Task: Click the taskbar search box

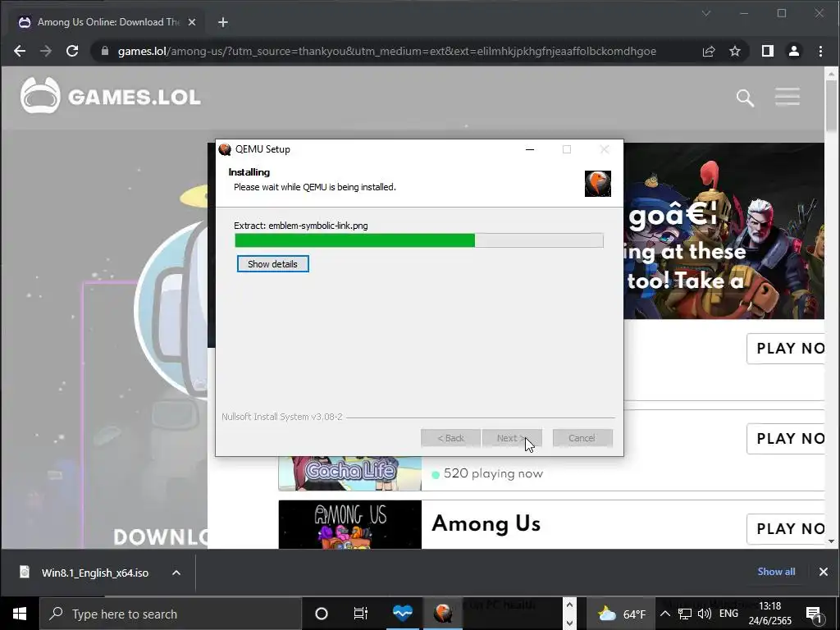Action: tap(171, 614)
